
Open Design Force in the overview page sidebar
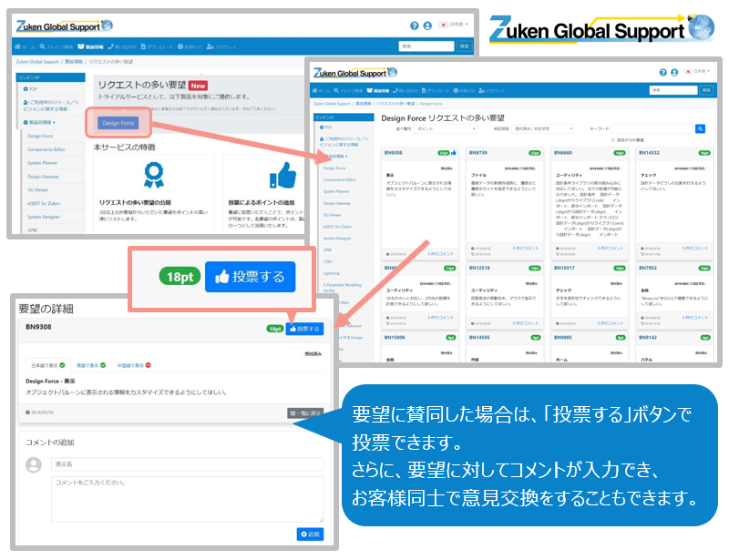pyautogui.click(x=40, y=137)
